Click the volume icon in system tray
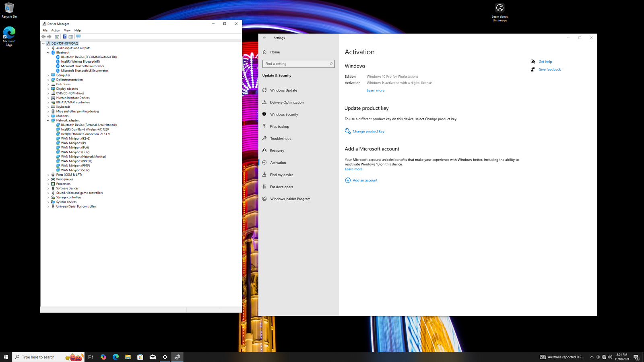This screenshot has width=644, height=362. coord(610,357)
